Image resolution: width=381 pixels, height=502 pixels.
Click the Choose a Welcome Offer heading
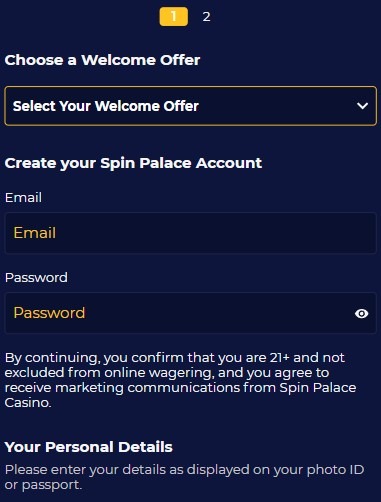(x=102, y=60)
